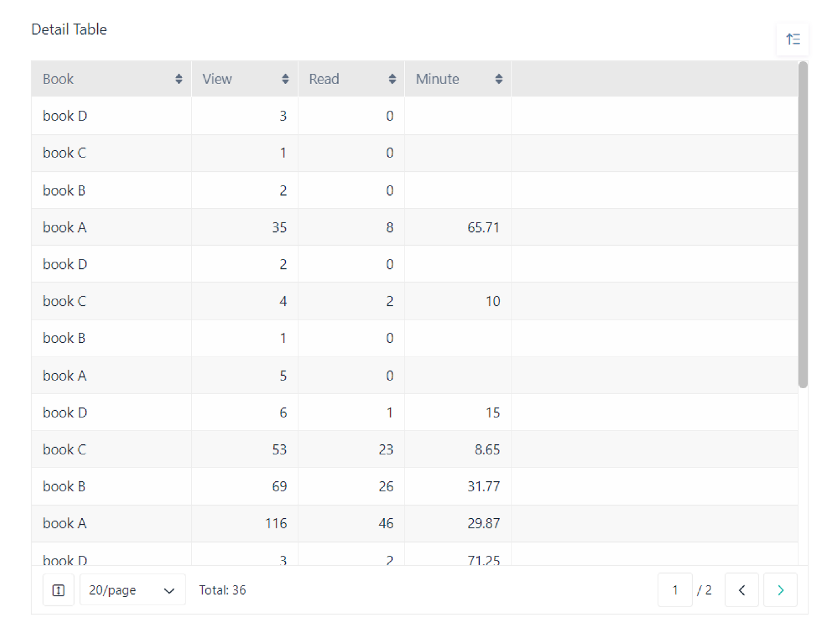The image size is (833, 644).
Task: Select the Read column header
Action: [x=324, y=78]
